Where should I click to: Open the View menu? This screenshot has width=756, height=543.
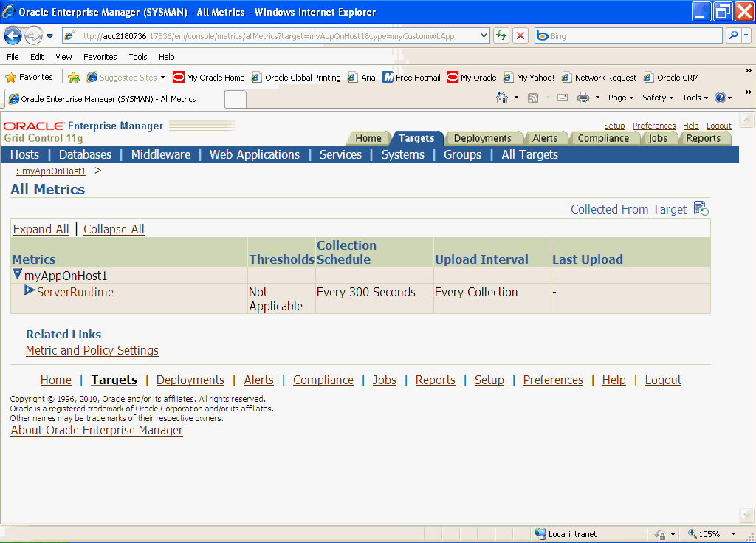[x=63, y=57]
